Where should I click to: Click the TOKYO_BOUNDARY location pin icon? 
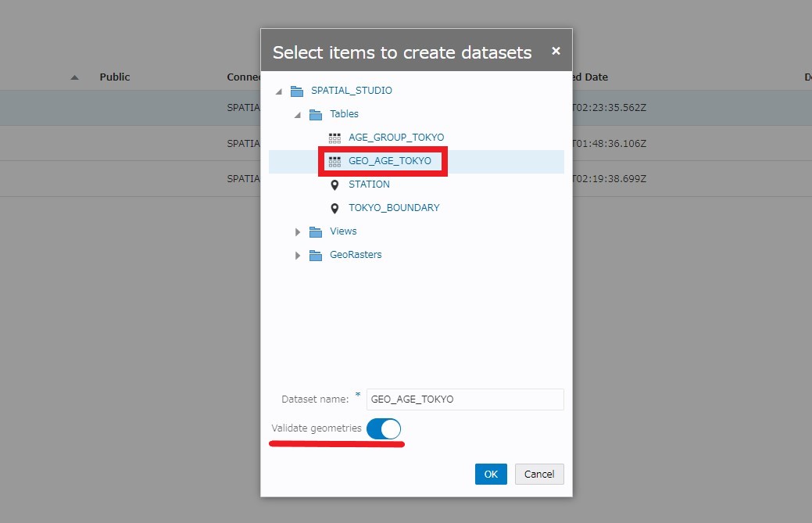[334, 208]
